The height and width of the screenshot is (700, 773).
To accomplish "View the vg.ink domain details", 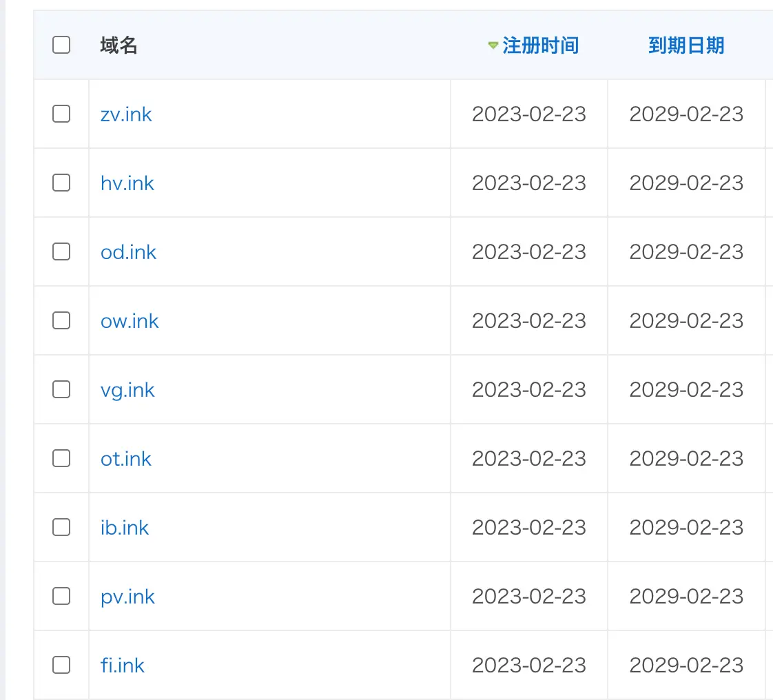I will click(x=127, y=391).
